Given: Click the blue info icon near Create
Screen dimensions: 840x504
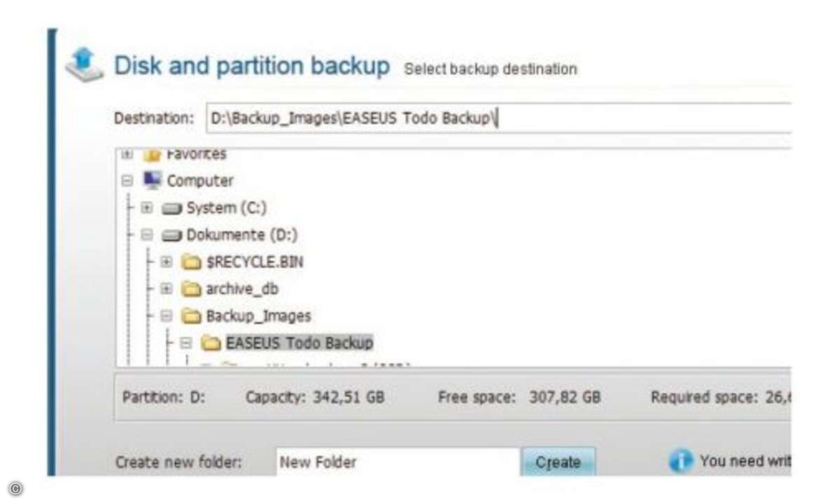Looking at the screenshot, I should point(680,461).
